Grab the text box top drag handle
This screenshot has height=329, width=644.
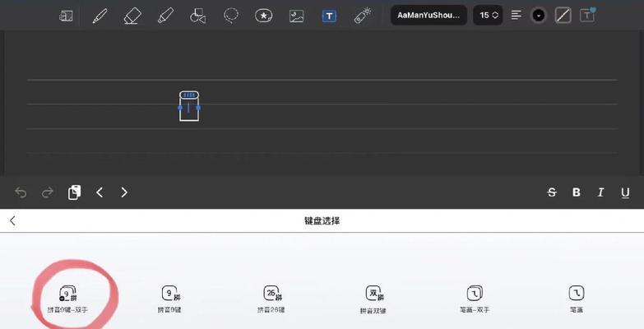coord(189,95)
